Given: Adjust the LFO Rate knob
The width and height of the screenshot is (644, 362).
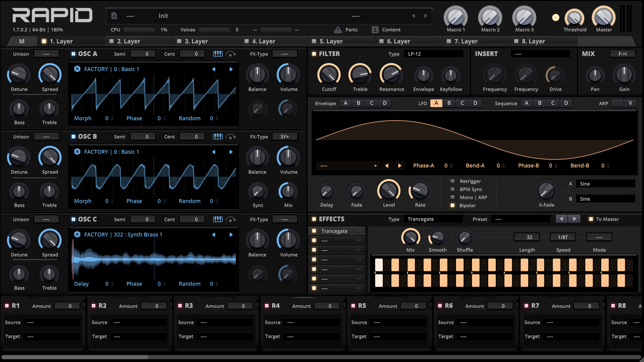Looking at the screenshot, I should click(420, 191).
